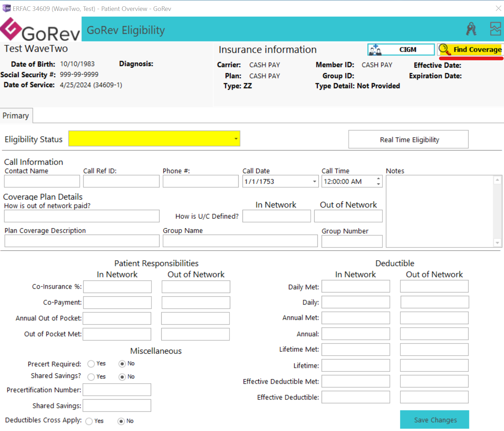504x431 pixels.
Task: Click date of service text 4/25/2024 (34609-1)
Action: coord(91,85)
